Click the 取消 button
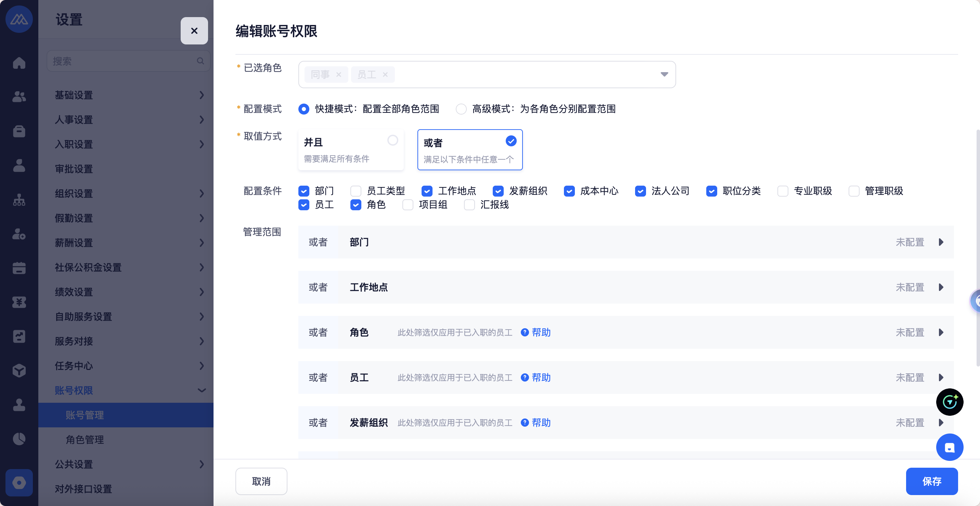The width and height of the screenshot is (980, 506). 261,481
